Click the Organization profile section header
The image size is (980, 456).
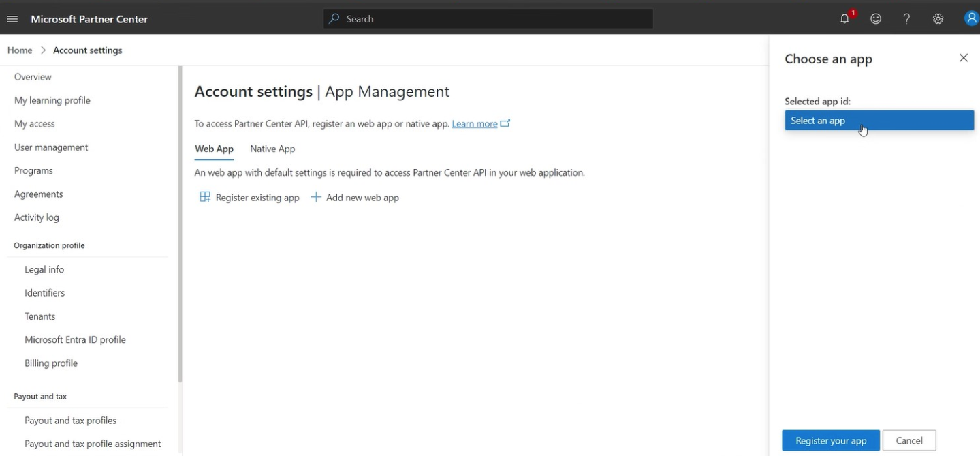click(49, 245)
